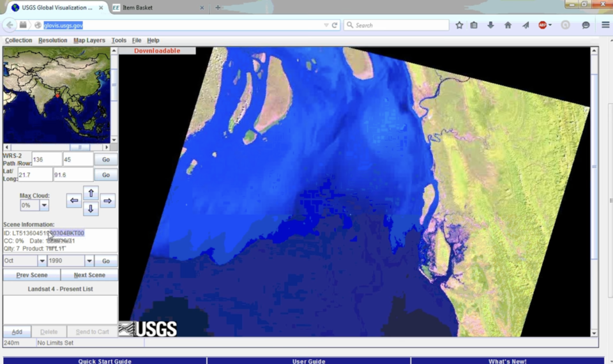This screenshot has width=613, height=364.
Task: Open the User Guide link
Action: coord(309,361)
